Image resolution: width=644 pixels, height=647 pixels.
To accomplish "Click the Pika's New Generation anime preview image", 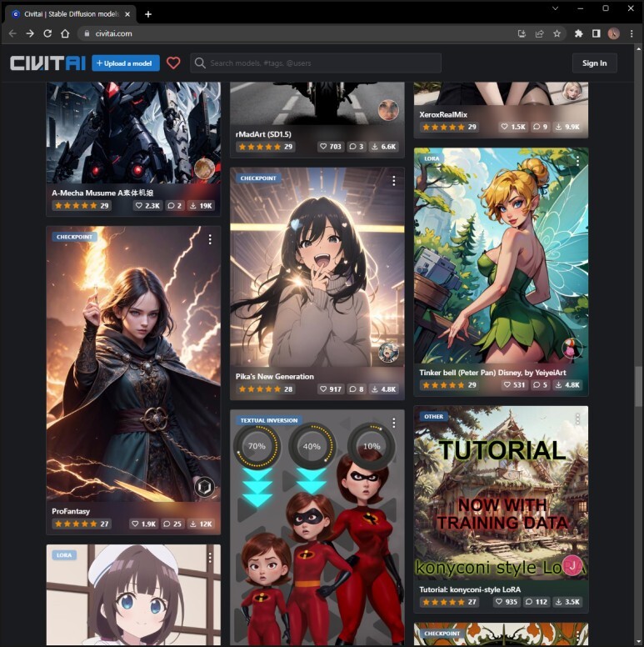I will click(x=317, y=267).
